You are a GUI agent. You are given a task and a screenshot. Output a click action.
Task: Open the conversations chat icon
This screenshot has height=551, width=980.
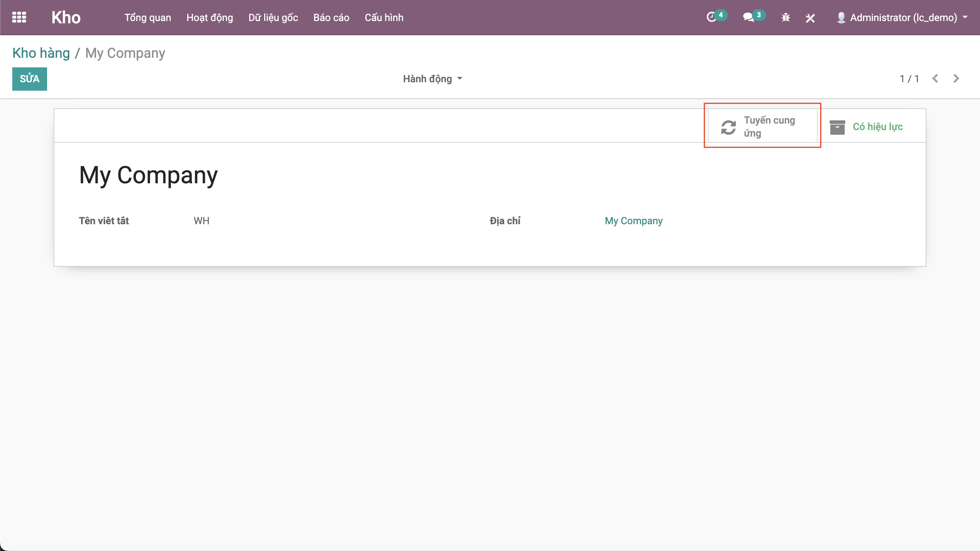click(x=748, y=17)
